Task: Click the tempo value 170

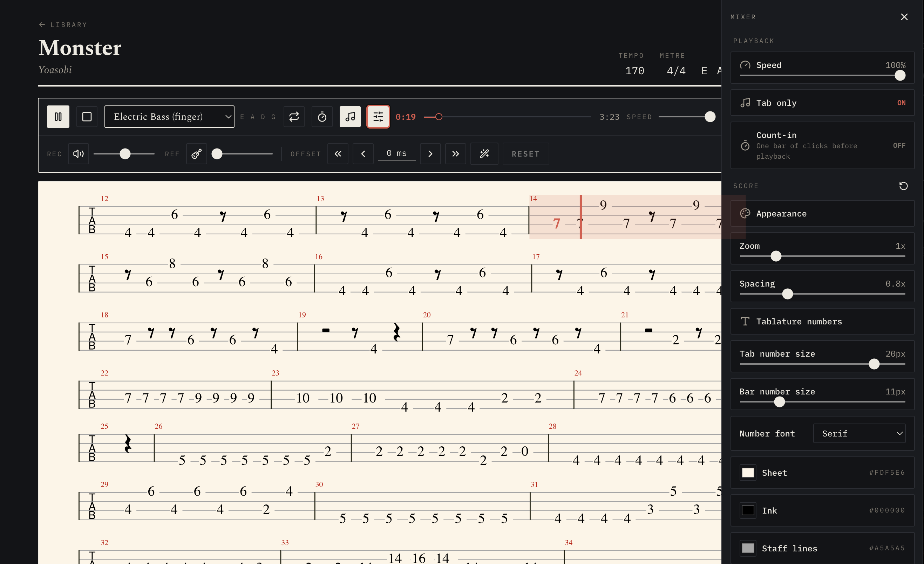Action: (634, 71)
